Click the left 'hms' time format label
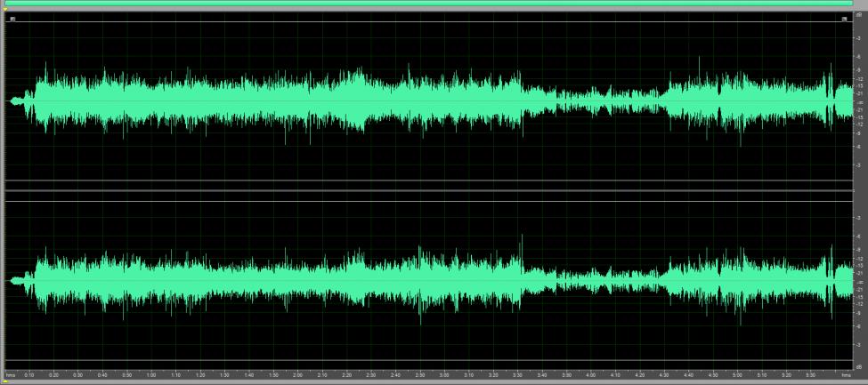 click(11, 375)
